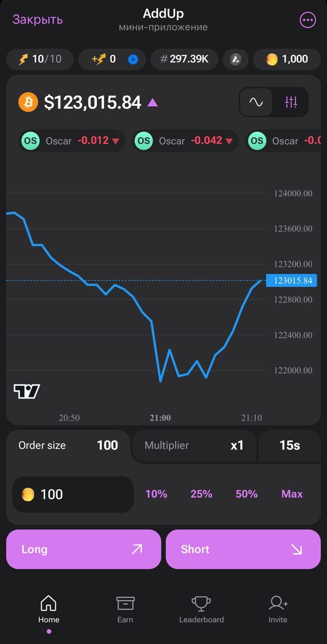
Task: Click the order amount input field
Action: pyautogui.click(x=73, y=495)
